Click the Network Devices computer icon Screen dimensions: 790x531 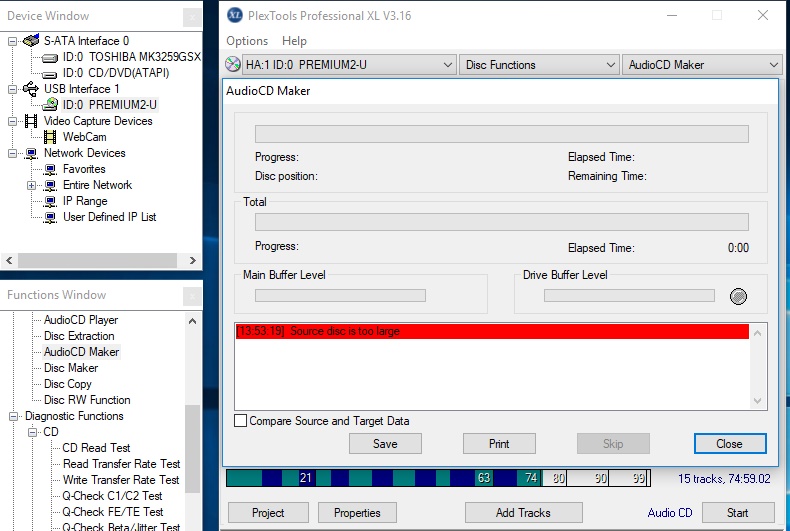tap(31, 153)
